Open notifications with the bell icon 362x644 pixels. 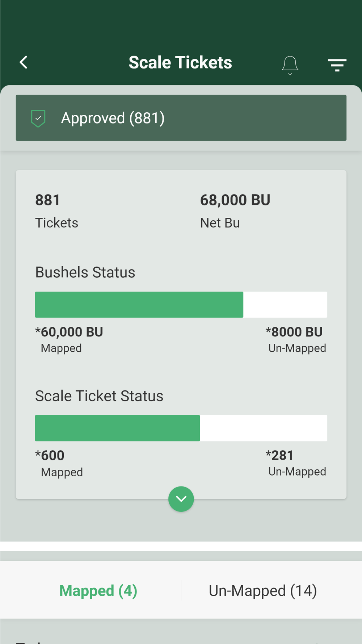(x=290, y=65)
